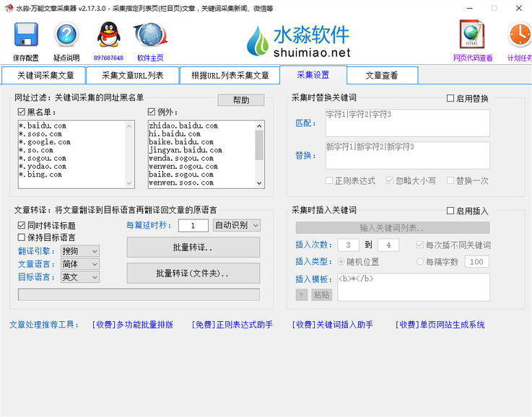Open the question mark help icon
Image resolution: width=532 pixels, height=417 pixels.
pyautogui.click(x=66, y=35)
